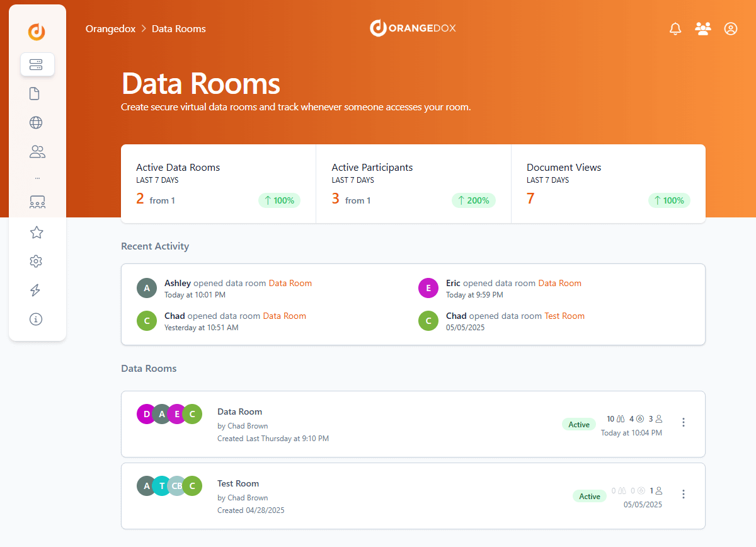Viewport: 756px width, 547px height.
Task: Click the Active Participants stat card
Action: click(413, 183)
